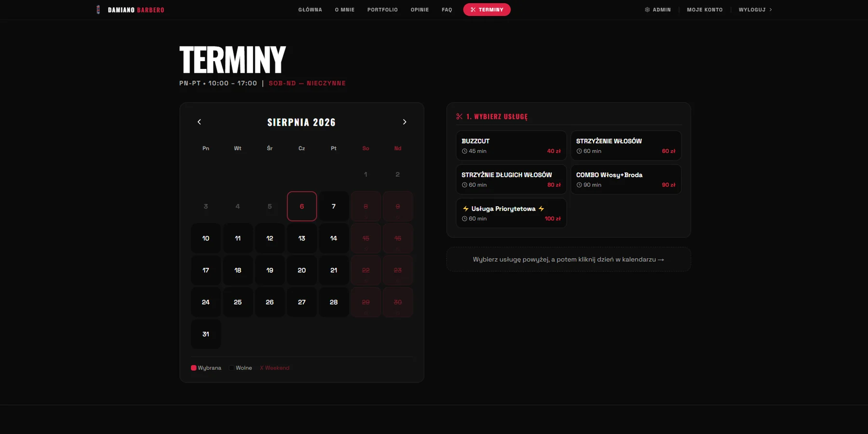Image resolution: width=868 pixels, height=434 pixels.
Task: Select COMBO Włosy+Broda service
Action: point(626,179)
